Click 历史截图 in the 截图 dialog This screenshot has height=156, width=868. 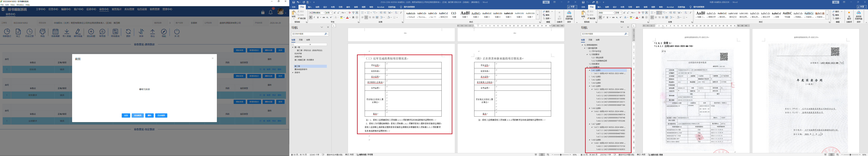click(x=161, y=115)
